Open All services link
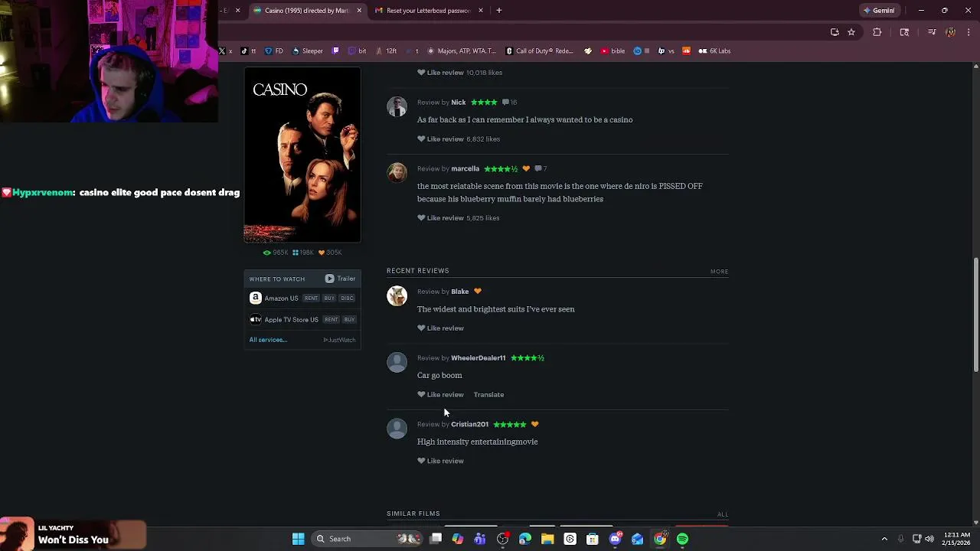The image size is (980, 551). tap(268, 340)
